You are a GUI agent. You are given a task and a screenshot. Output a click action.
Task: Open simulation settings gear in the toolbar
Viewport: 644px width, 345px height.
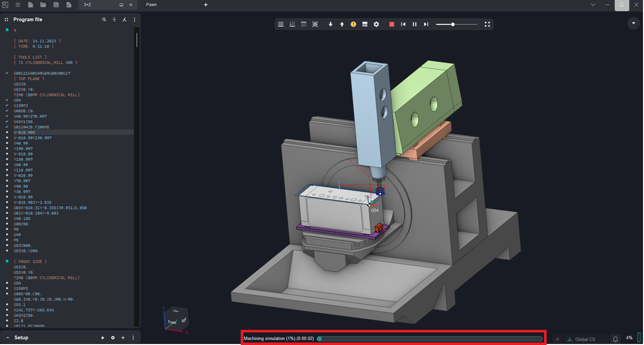[x=376, y=24]
